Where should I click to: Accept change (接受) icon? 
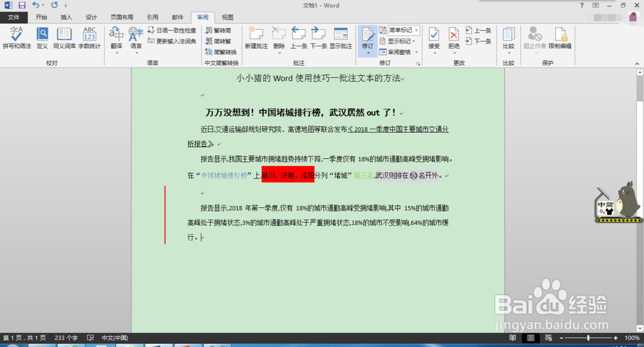click(x=434, y=35)
